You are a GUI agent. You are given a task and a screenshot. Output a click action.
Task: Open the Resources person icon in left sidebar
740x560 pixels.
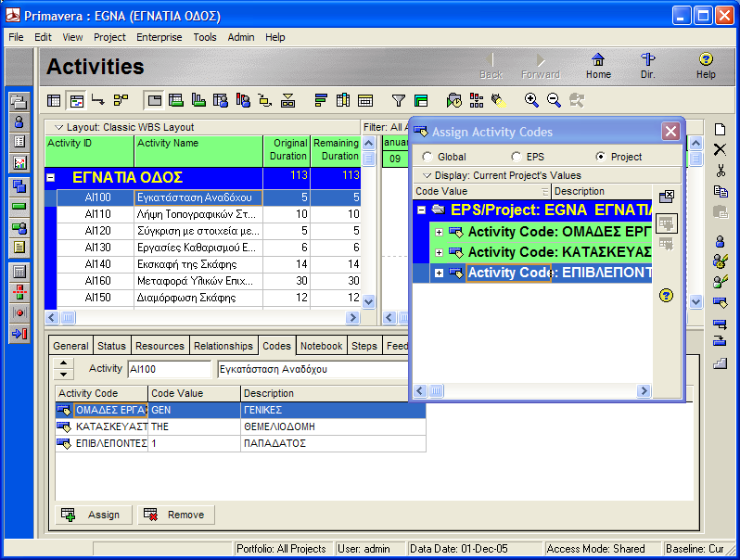(19, 121)
